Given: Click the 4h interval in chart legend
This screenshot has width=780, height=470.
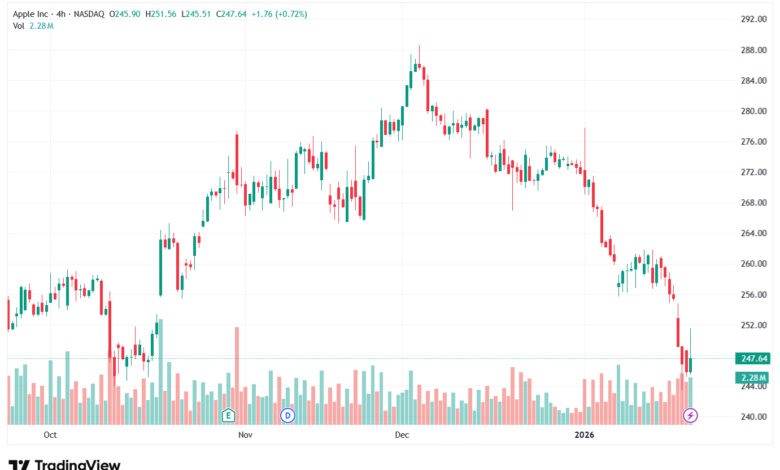Looking at the screenshot, I should 61,14.
